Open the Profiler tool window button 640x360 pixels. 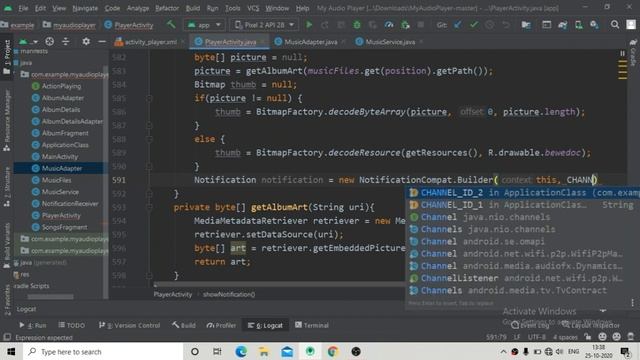point(221,325)
